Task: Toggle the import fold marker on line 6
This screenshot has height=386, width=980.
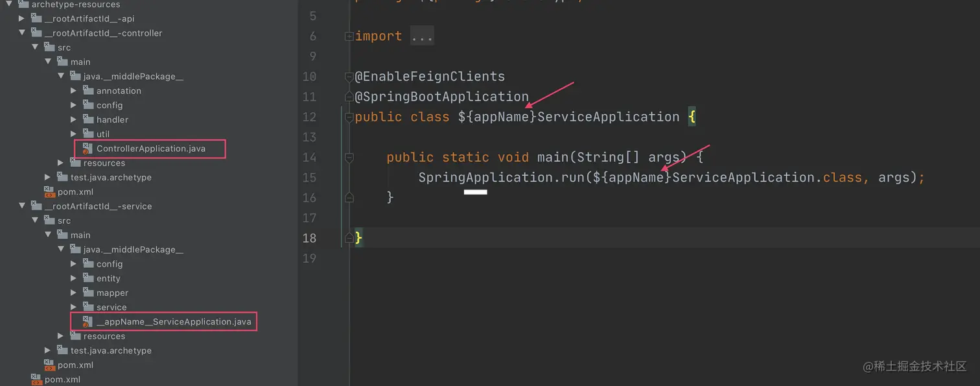Action: (349, 36)
